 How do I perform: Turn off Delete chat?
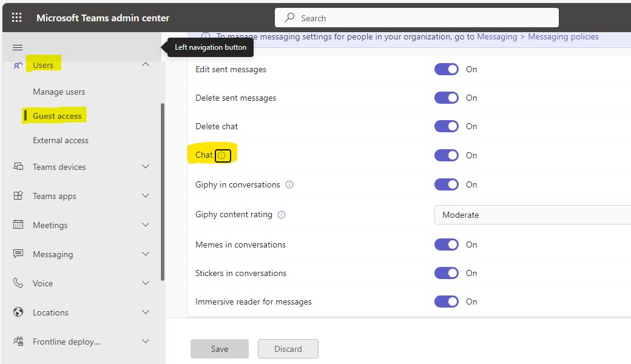(447, 126)
